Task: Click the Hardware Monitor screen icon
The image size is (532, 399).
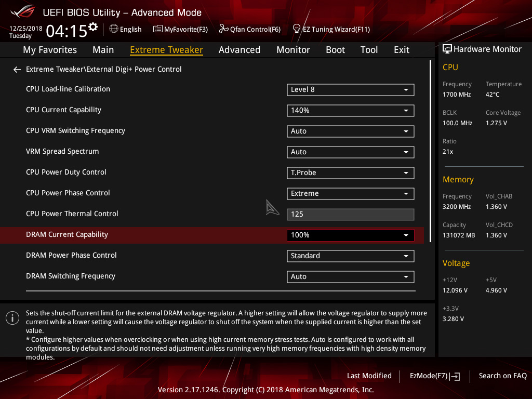Action: [x=447, y=49]
